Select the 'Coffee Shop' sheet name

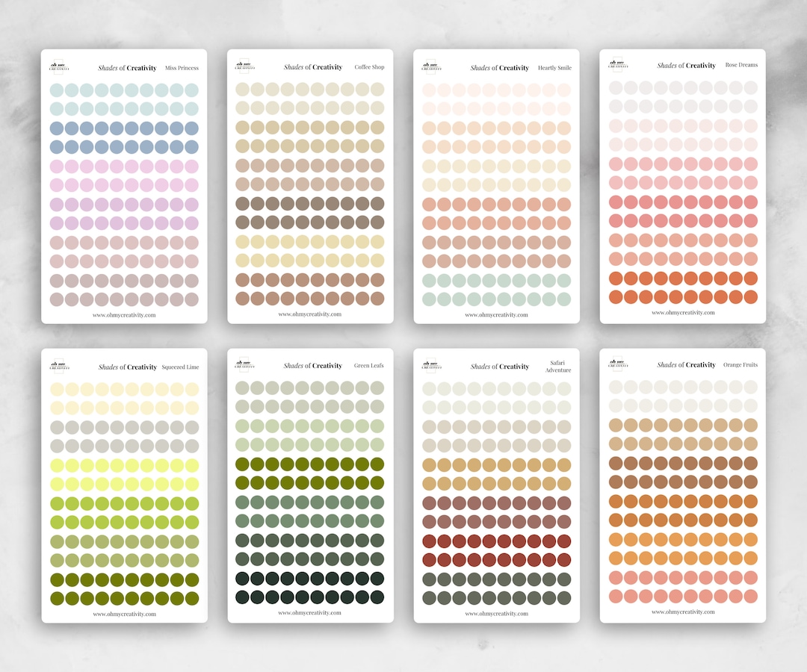[x=370, y=67]
